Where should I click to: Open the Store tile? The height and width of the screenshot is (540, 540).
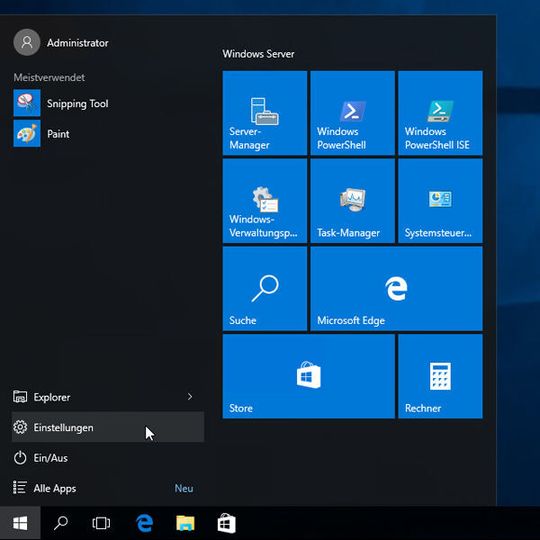309,376
